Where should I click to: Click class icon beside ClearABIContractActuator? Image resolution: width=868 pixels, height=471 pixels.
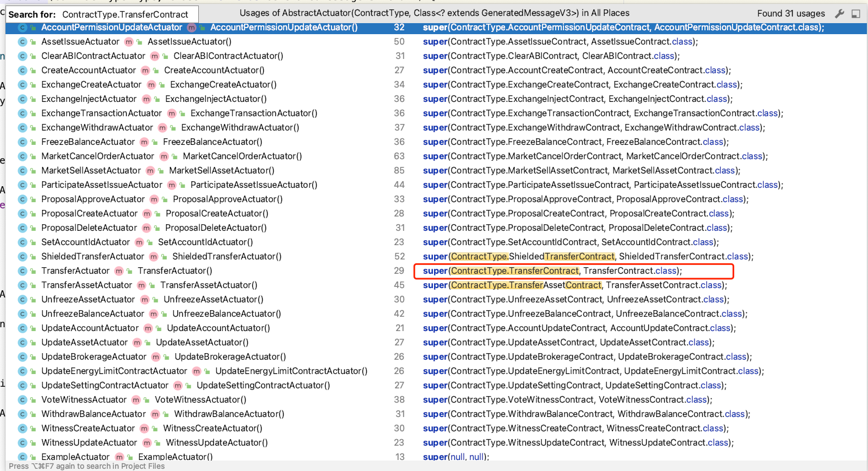tap(23, 56)
